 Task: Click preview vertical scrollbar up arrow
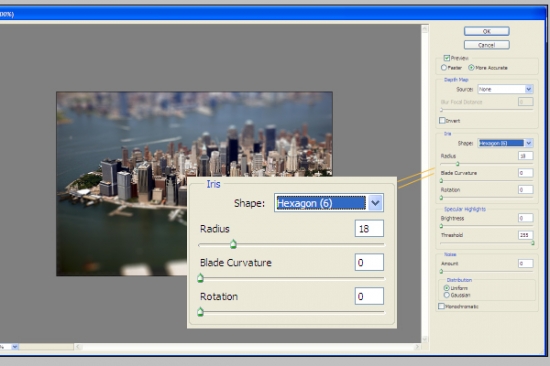coord(425,29)
